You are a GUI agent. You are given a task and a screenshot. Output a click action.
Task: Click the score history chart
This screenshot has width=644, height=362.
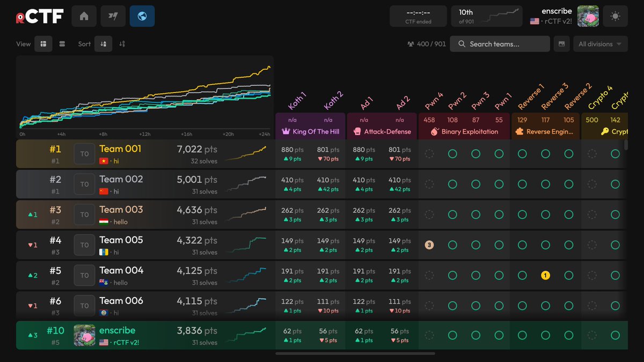(145, 98)
